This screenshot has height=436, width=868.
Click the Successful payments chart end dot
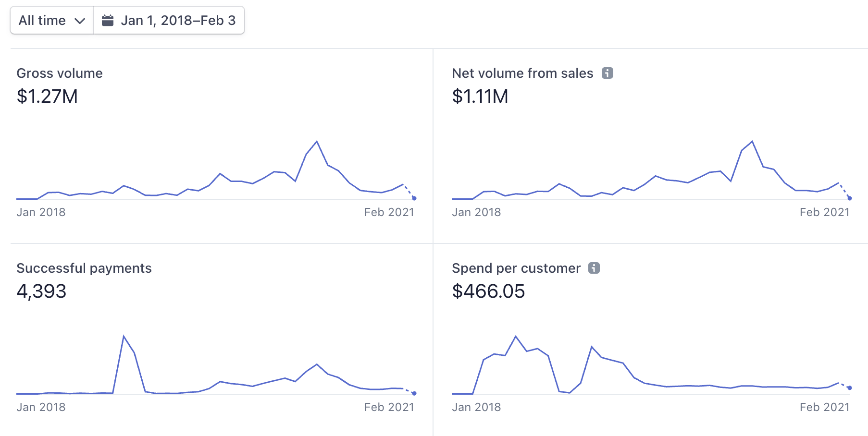[414, 393]
